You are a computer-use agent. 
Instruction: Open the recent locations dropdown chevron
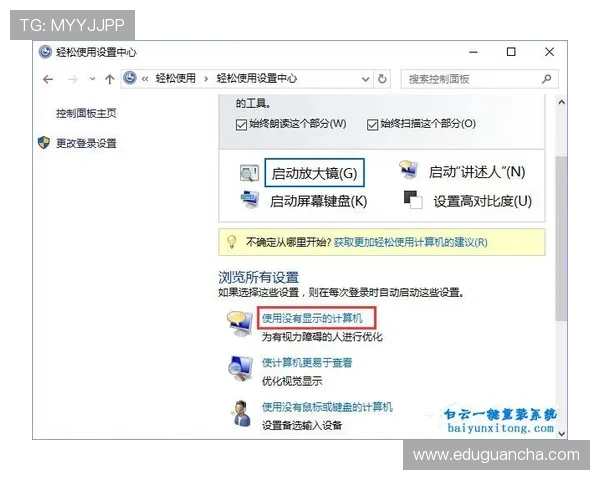(92, 79)
